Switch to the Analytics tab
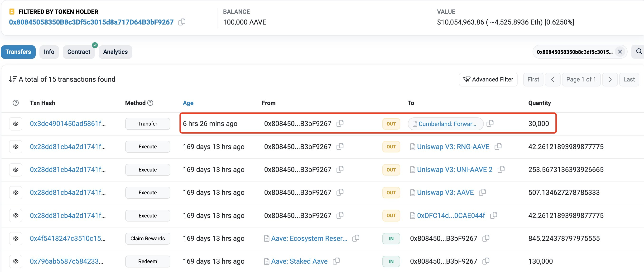The height and width of the screenshot is (272, 644). tap(115, 52)
